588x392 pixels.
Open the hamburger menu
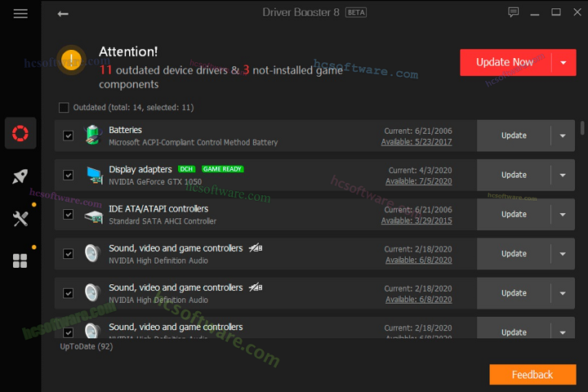coord(20,14)
